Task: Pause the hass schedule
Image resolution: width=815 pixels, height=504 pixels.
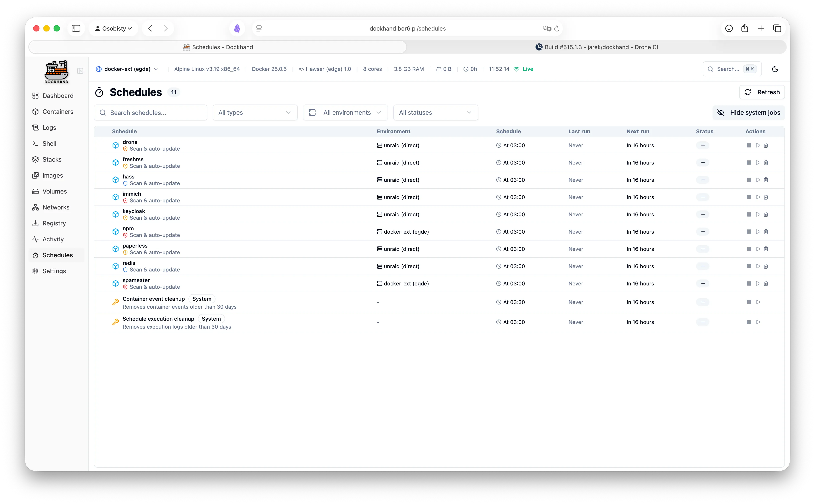Action: [749, 180]
